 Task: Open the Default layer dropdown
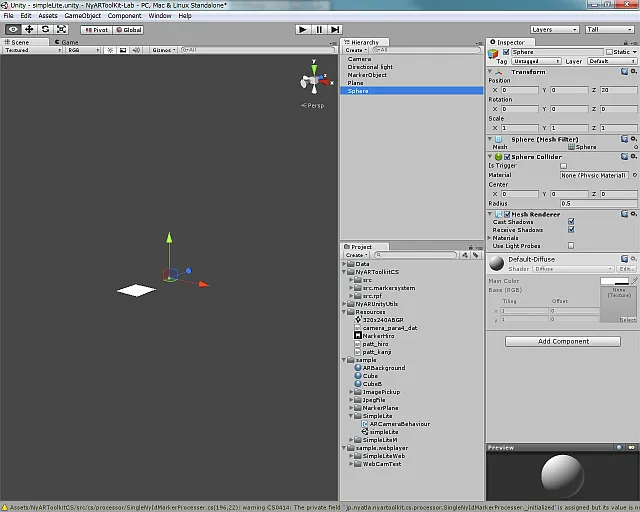click(x=611, y=61)
